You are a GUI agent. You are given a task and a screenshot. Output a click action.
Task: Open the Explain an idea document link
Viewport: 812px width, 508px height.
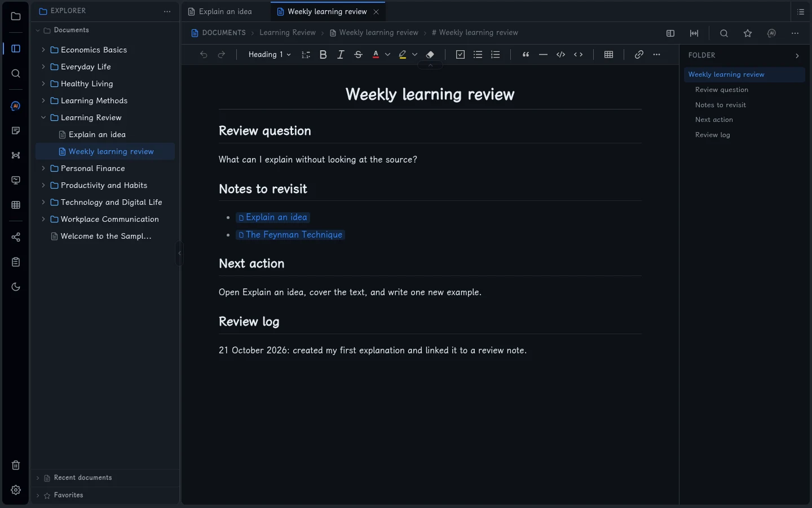(273, 217)
